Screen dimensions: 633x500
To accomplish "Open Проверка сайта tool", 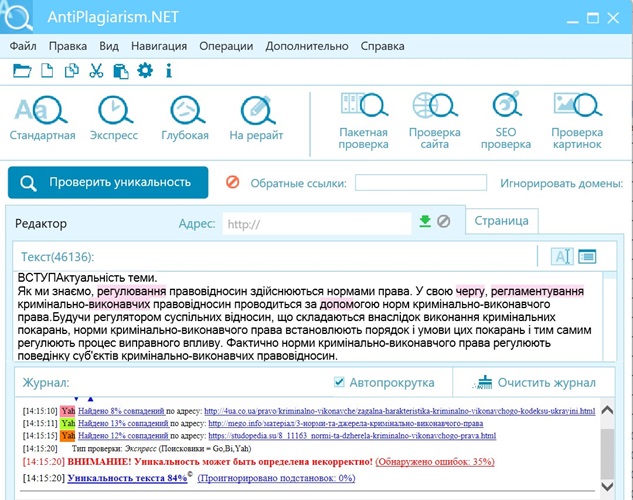I will click(x=434, y=121).
